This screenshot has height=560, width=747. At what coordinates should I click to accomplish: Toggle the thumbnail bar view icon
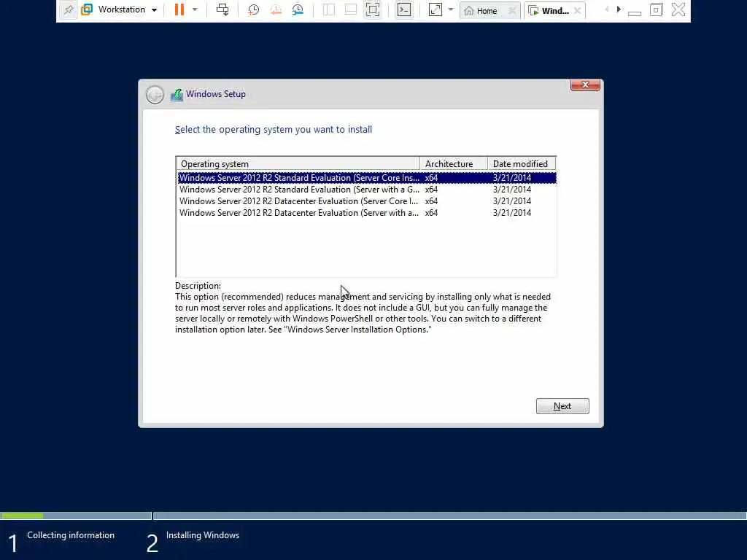click(x=351, y=9)
